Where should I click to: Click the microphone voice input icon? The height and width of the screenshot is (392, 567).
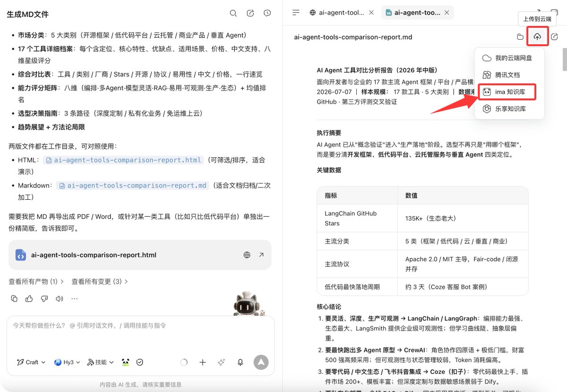coord(240,362)
